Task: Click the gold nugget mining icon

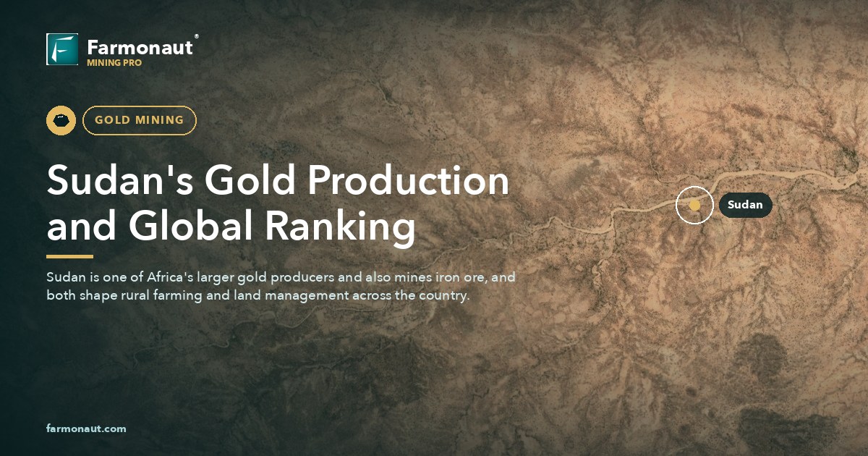Action: 61,120
